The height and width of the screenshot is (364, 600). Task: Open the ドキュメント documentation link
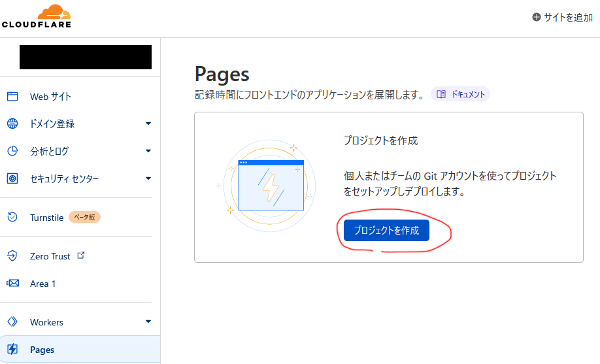click(460, 94)
